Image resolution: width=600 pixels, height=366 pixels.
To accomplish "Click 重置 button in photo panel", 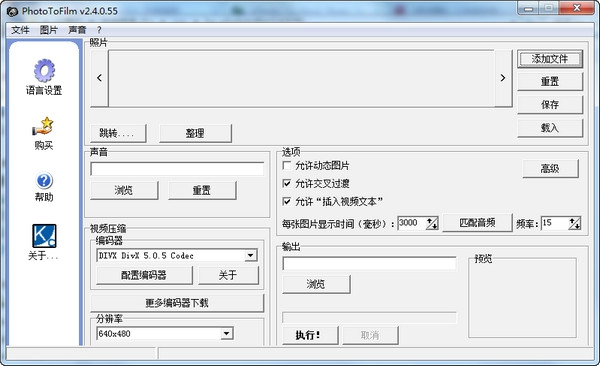I will coord(550,82).
